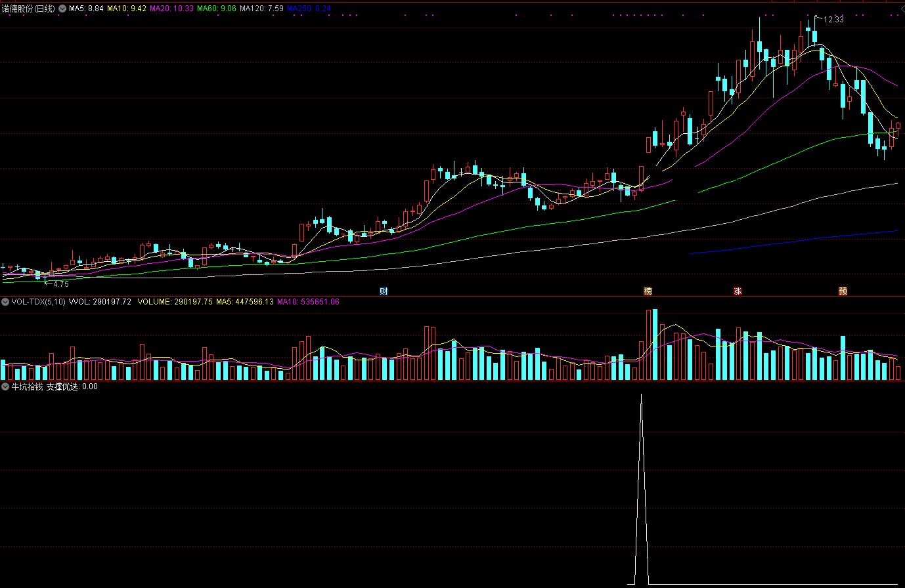Click the 财 financial report marker icon
Screen dimensions: 905x588
(384, 291)
